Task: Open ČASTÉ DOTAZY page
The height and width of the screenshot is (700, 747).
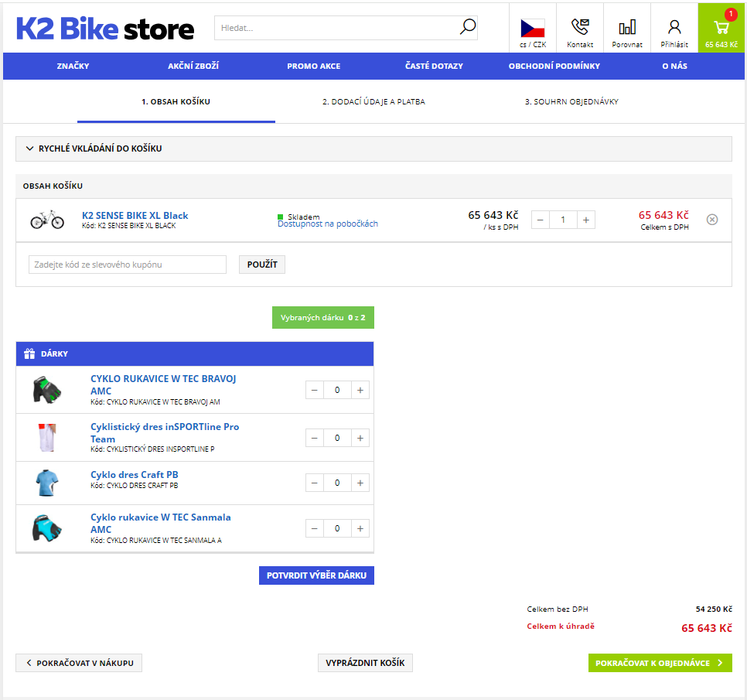Action: (434, 66)
